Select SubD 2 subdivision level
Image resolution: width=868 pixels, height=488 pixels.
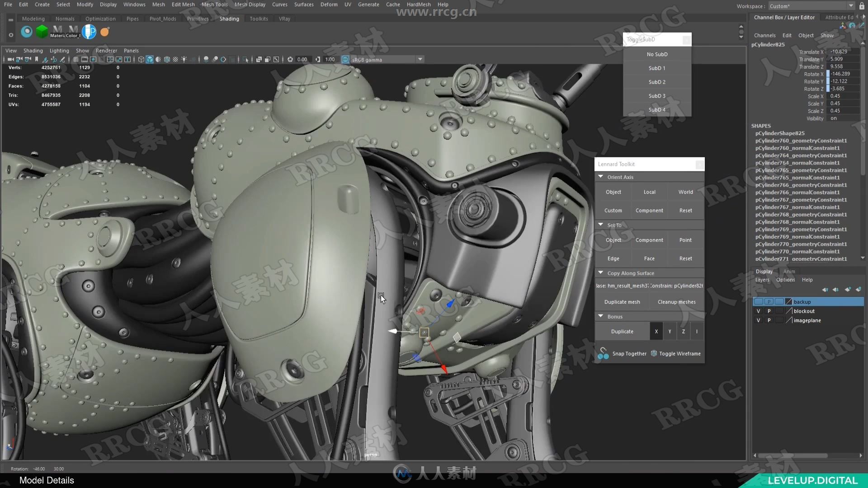tap(657, 81)
